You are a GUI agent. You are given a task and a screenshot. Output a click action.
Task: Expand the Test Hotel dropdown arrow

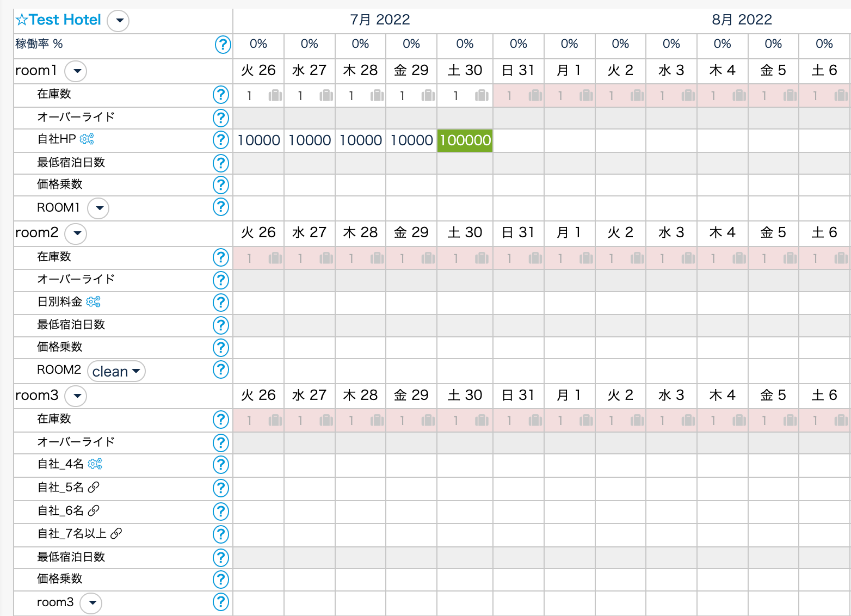coord(118,21)
